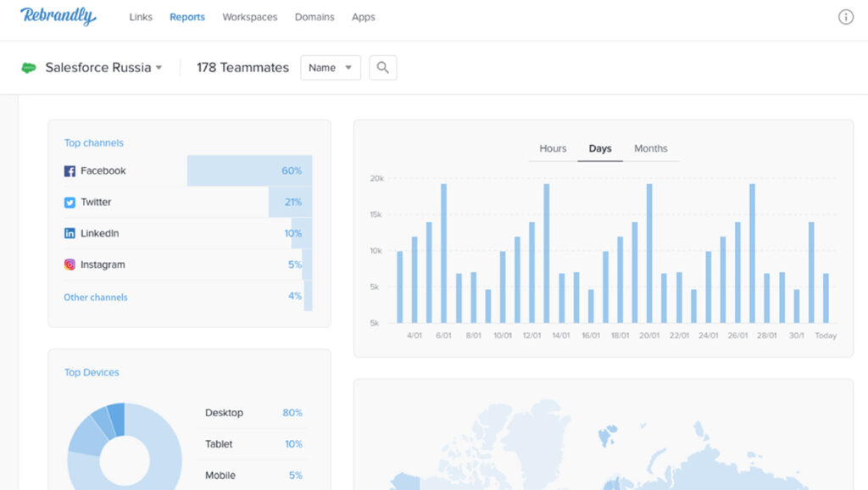This screenshot has height=490, width=868.
Task: Click the Twitter channel icon
Action: 70,203
